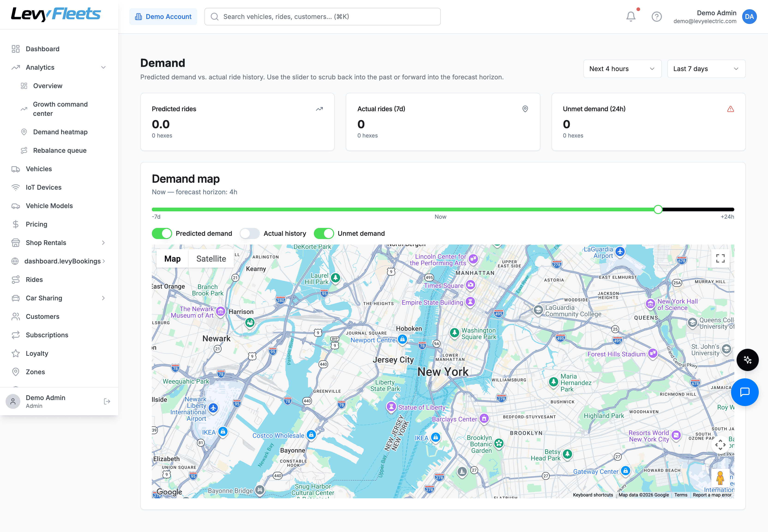Open the notifications bell
This screenshot has width=768, height=532.
[x=631, y=16]
